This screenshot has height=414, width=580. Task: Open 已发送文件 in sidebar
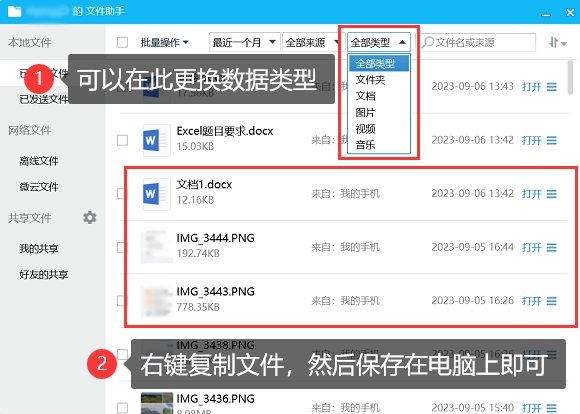pos(43,99)
